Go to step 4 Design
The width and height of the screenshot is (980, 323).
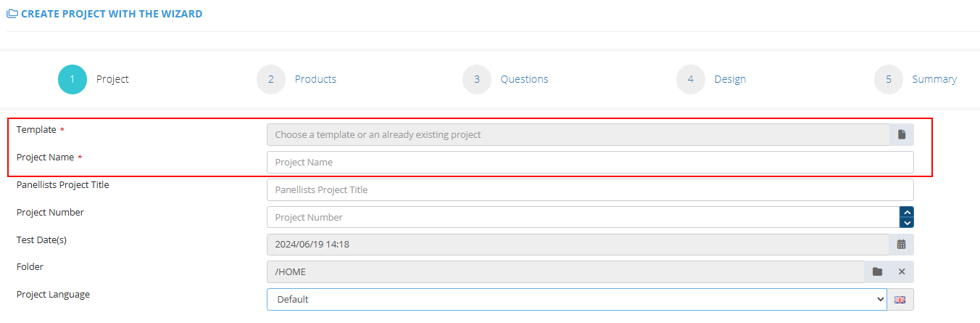691,80
